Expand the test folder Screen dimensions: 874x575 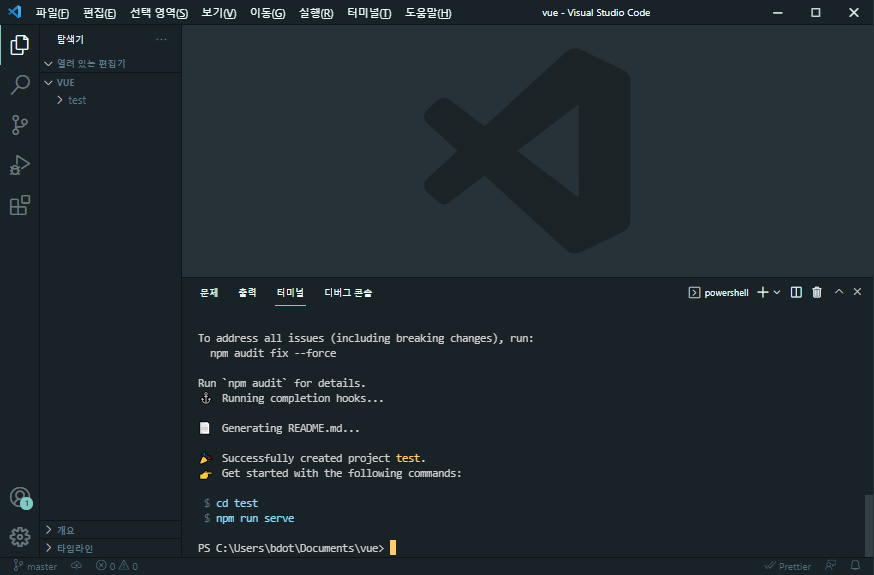tap(110, 100)
